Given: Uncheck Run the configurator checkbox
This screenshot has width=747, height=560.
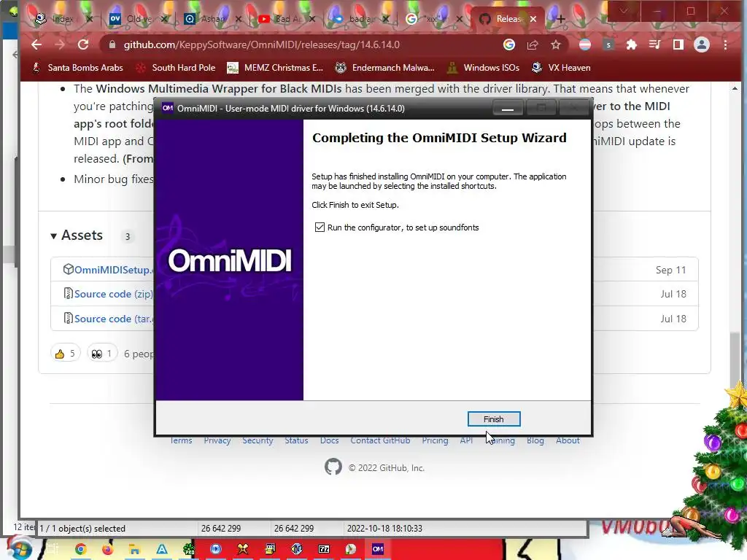Looking at the screenshot, I should (x=320, y=227).
